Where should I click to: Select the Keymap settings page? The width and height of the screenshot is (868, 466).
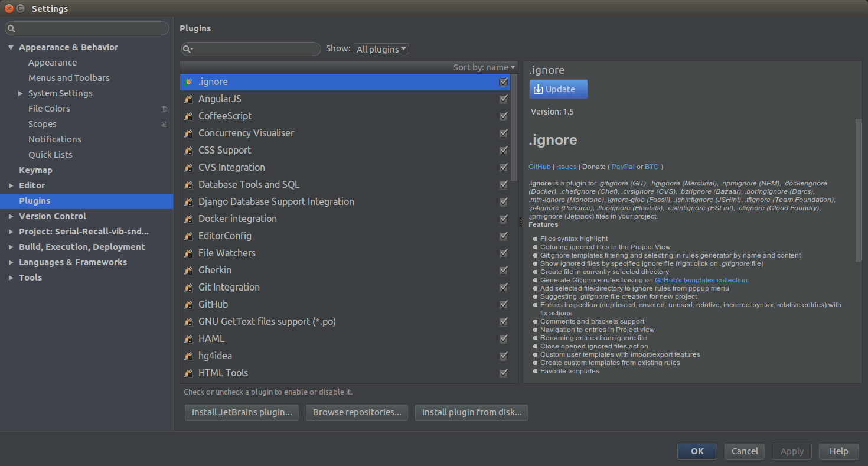[x=35, y=170]
